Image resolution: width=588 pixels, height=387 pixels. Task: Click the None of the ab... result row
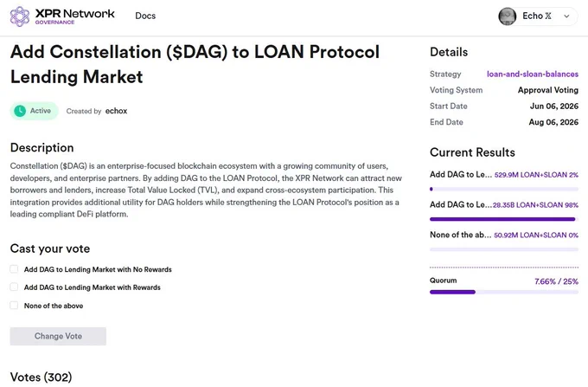tap(504, 235)
